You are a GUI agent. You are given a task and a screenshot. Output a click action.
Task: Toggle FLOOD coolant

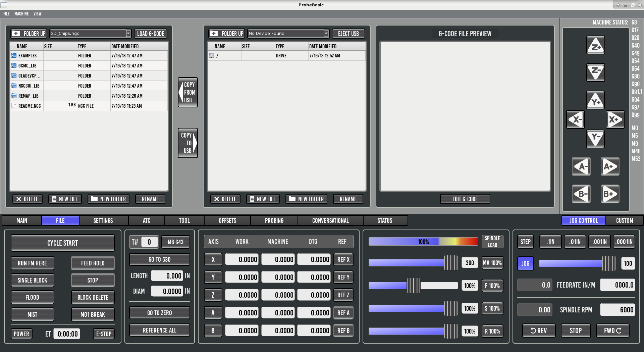coord(32,297)
